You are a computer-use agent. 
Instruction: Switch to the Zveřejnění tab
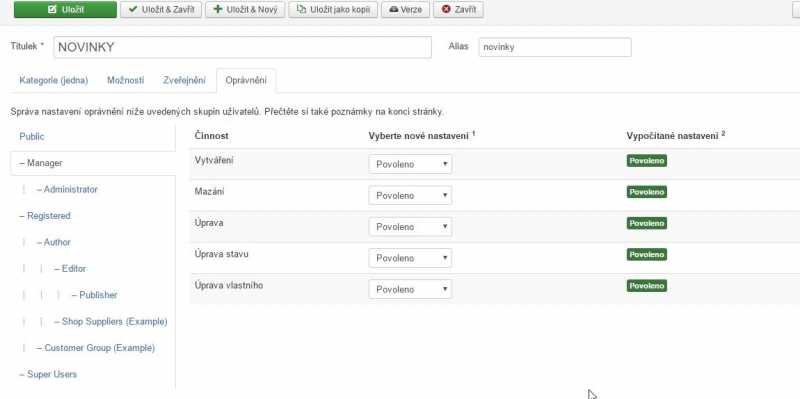pos(185,81)
